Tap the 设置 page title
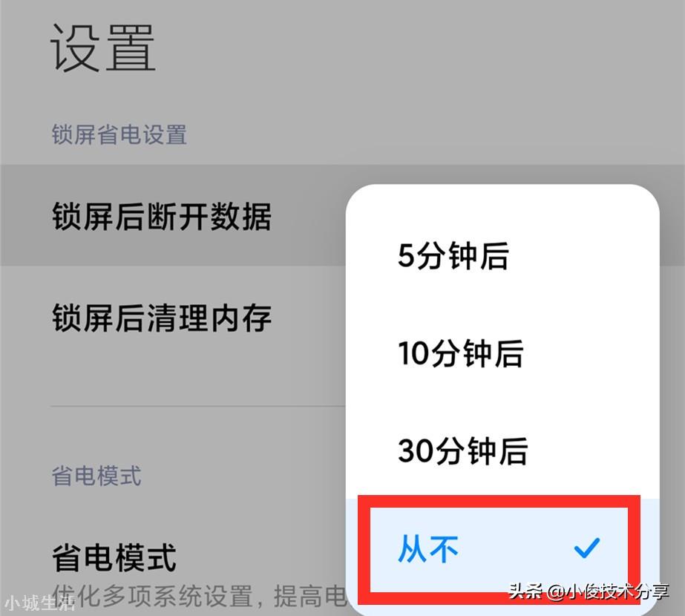The width and height of the screenshot is (685, 616). (103, 47)
